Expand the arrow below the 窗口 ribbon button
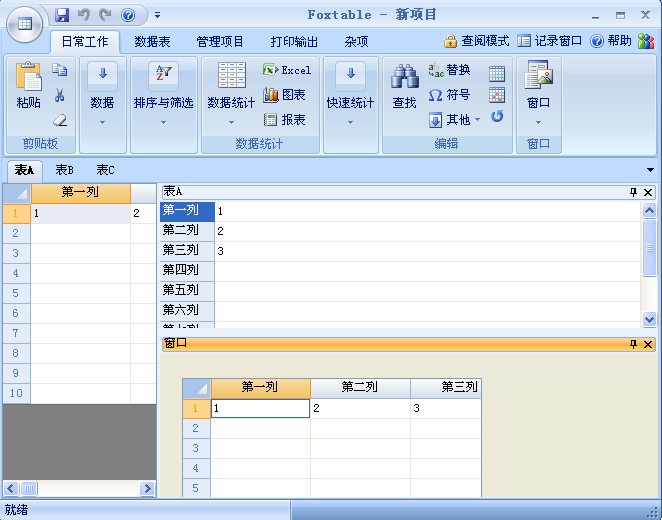This screenshot has height=520, width=662. [x=538, y=122]
